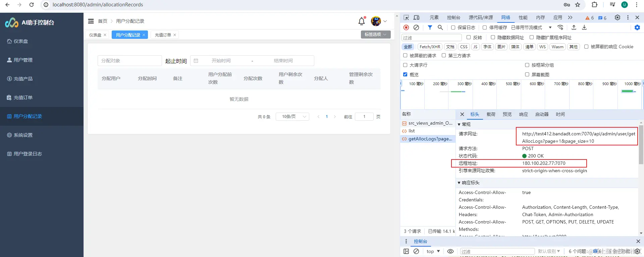The image size is (644, 257).
Task: Open the browser extensions puzzle icon
Action: pos(595,5)
